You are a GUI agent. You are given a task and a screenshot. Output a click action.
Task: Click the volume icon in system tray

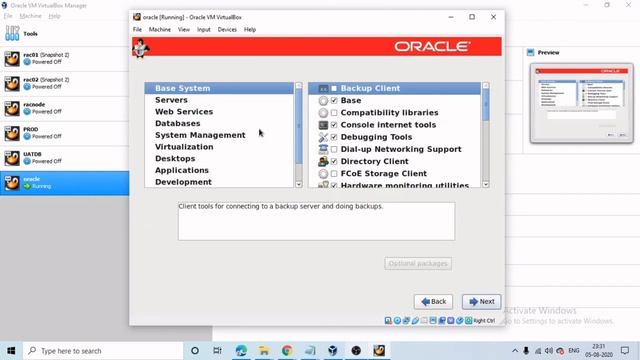pyautogui.click(x=549, y=351)
